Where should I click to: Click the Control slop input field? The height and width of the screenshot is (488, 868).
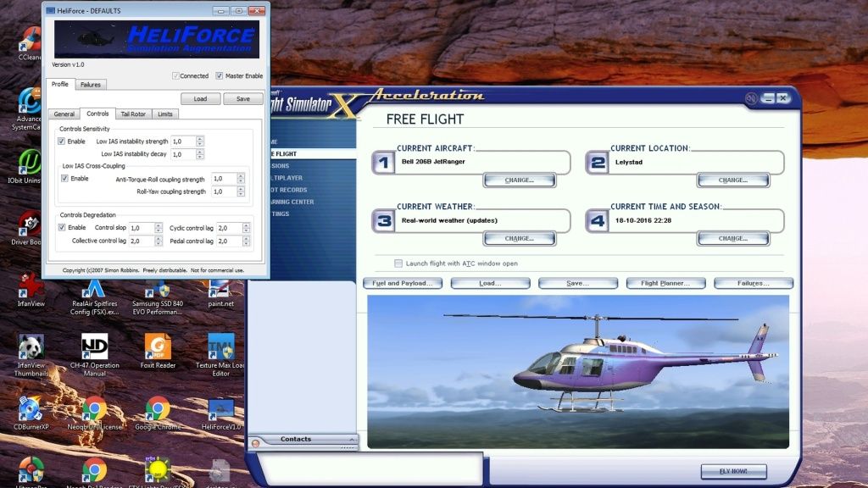tap(142, 228)
